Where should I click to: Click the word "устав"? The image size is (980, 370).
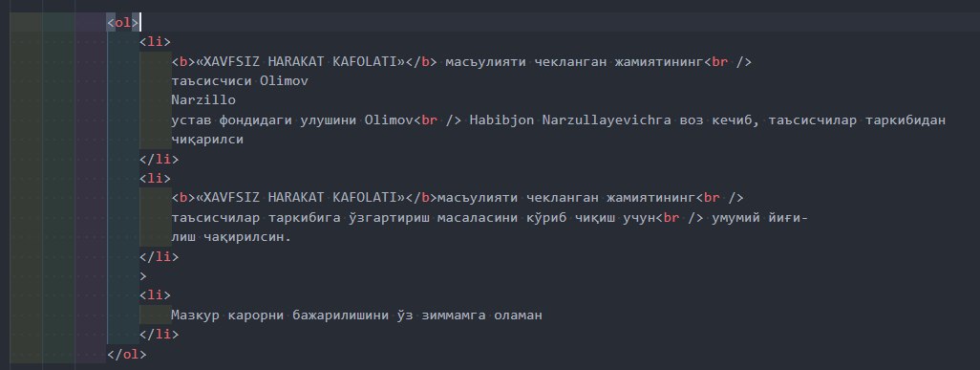(x=191, y=120)
